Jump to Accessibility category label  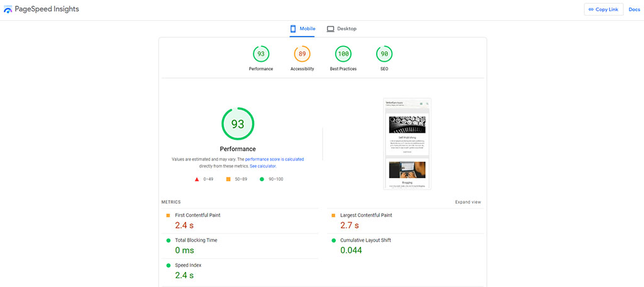[x=302, y=69]
